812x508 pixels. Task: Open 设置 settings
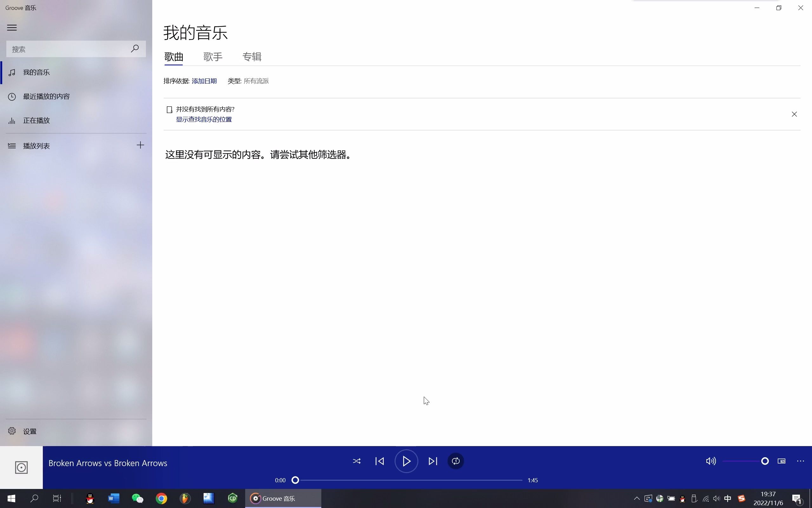[76, 431]
